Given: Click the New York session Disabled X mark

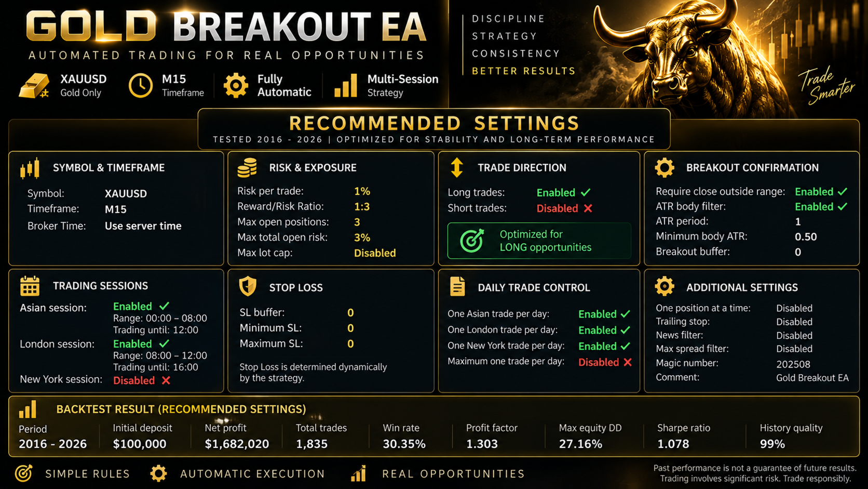Looking at the screenshot, I should 166,380.
